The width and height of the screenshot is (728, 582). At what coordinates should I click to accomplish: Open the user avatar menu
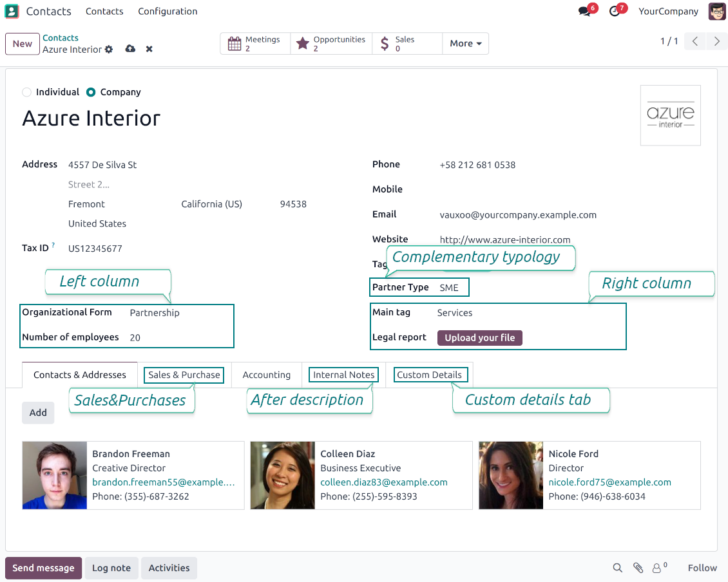click(717, 11)
